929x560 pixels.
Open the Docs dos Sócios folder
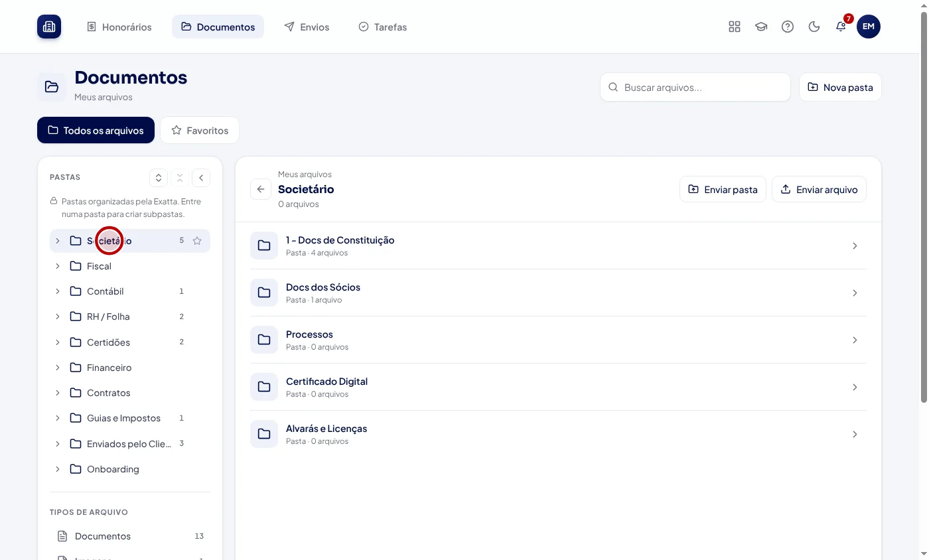(558, 293)
